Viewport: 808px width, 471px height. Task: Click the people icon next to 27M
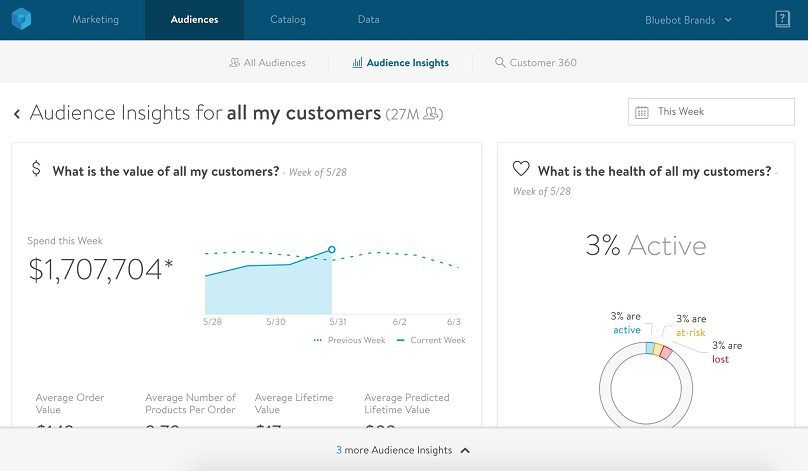[432, 114]
